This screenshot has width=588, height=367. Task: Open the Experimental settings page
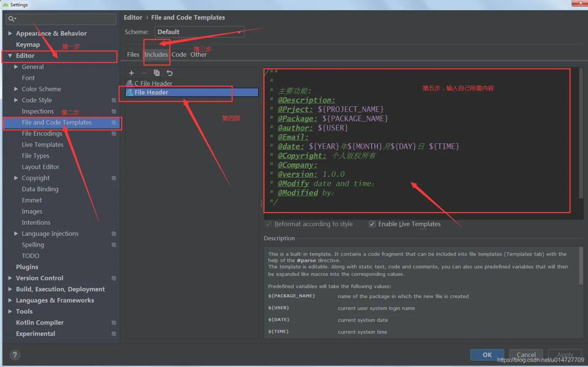point(36,334)
